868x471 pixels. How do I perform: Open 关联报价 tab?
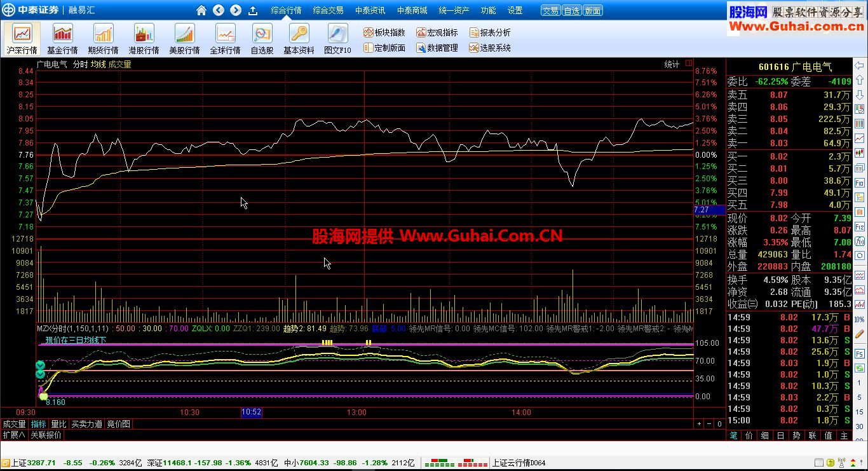click(46, 435)
